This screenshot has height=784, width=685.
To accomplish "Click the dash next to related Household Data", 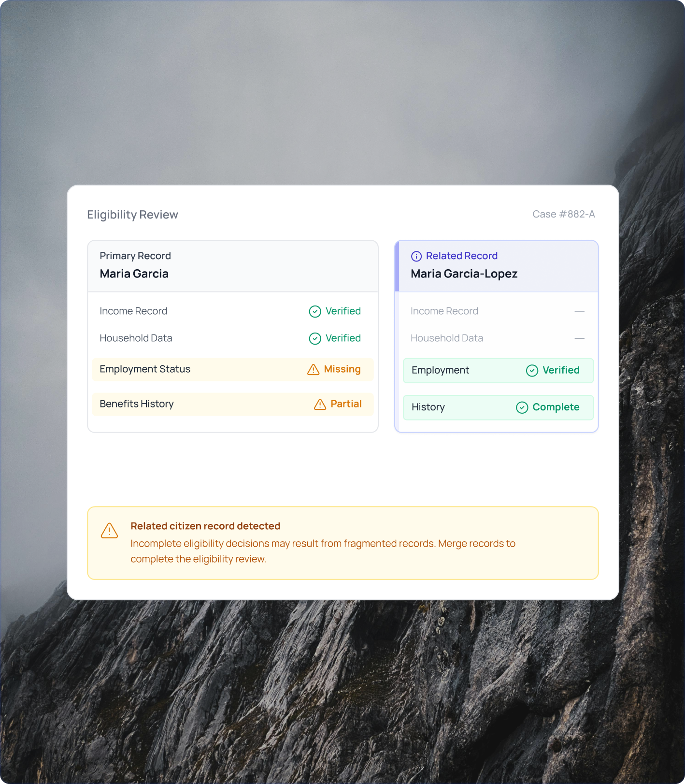I will click(x=580, y=338).
